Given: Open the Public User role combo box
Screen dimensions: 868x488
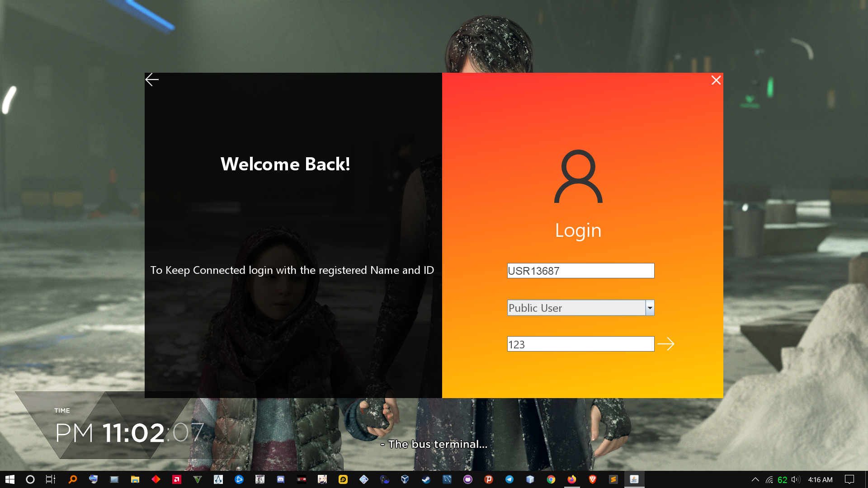Looking at the screenshot, I should coord(576,308).
